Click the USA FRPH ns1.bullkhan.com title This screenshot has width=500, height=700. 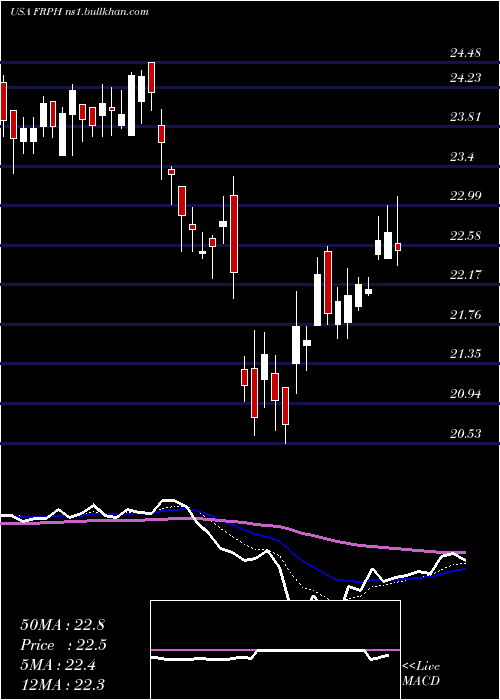pos(79,12)
